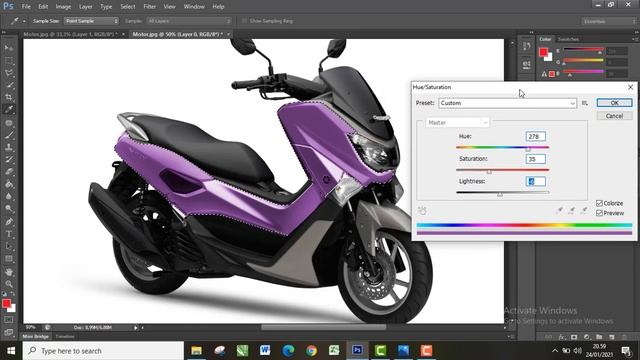Enable Show Sampling Ring option
This screenshot has height=360, width=640.
point(245,21)
